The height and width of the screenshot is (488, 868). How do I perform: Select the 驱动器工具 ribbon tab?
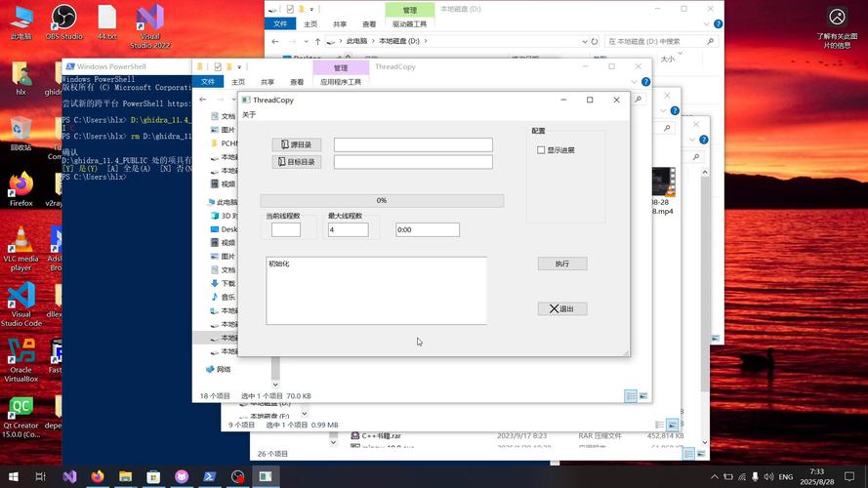[x=409, y=24]
